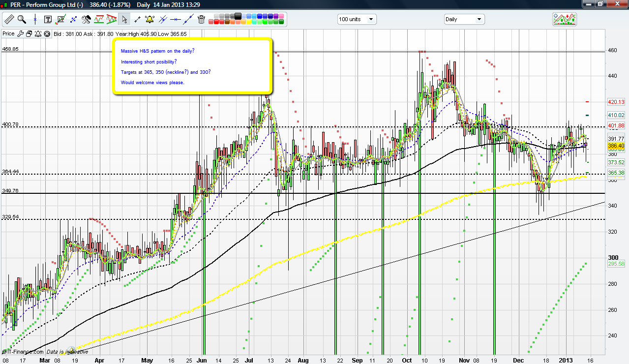629x364 pixels.
Task: Click the bell alert tool in toolbar
Action: tap(150, 20)
